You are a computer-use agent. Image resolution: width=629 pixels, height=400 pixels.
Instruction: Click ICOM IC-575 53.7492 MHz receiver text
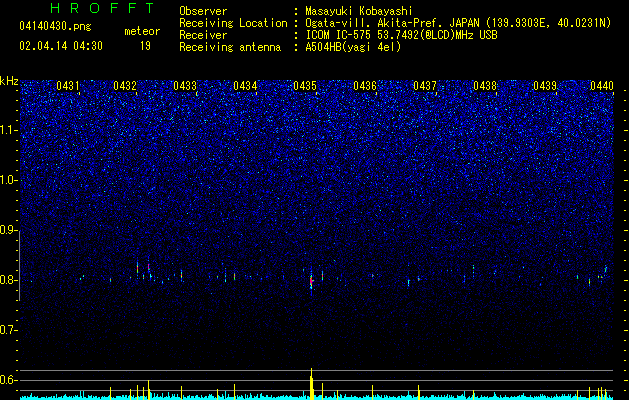401,35
